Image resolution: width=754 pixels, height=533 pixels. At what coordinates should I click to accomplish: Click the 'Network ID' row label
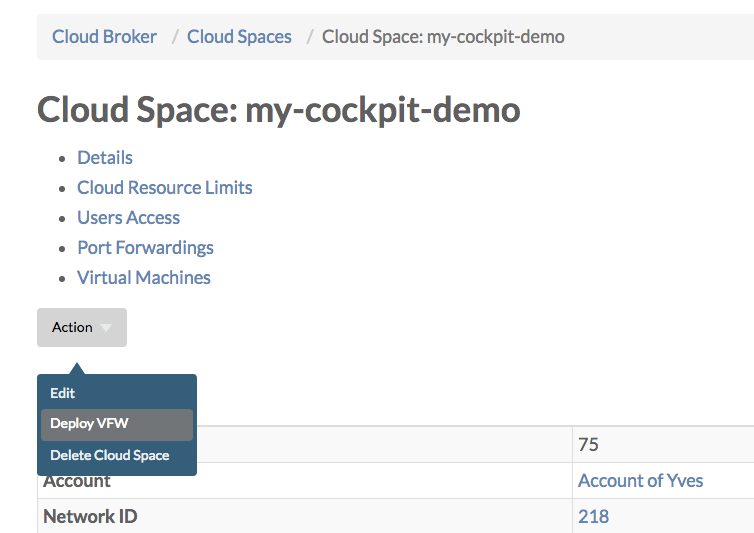point(90,516)
